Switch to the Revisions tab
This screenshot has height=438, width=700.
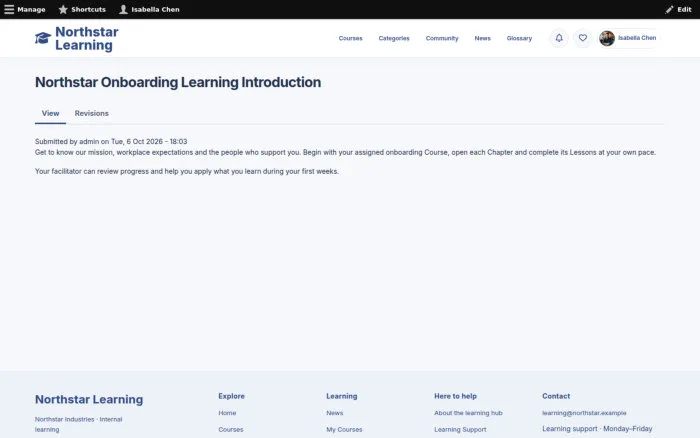[92, 113]
